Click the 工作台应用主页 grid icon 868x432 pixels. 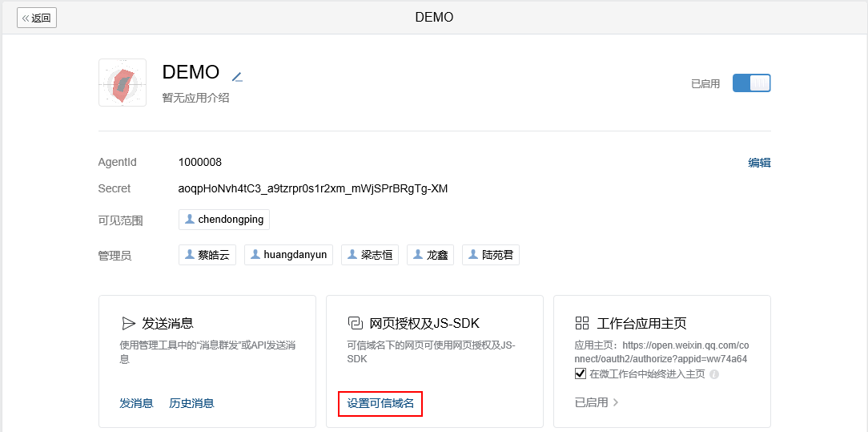click(582, 323)
